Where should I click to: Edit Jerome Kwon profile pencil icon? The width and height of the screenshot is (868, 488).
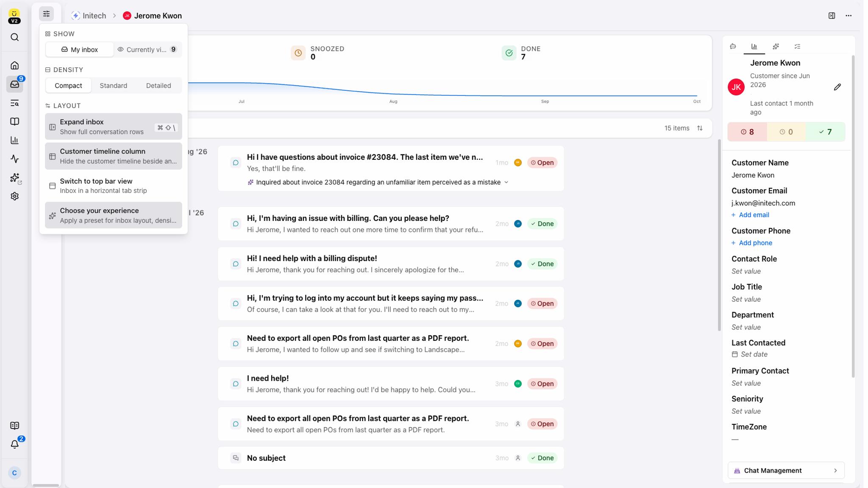pyautogui.click(x=837, y=87)
